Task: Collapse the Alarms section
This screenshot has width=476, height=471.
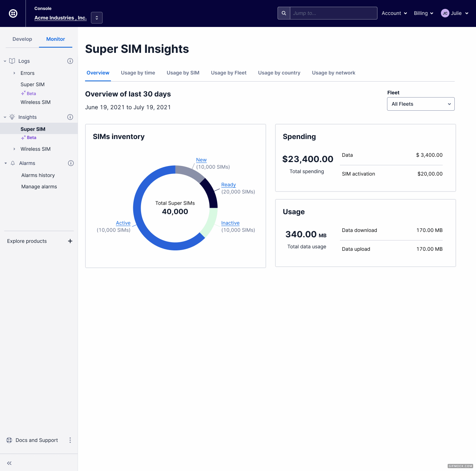Action: (x=6, y=163)
